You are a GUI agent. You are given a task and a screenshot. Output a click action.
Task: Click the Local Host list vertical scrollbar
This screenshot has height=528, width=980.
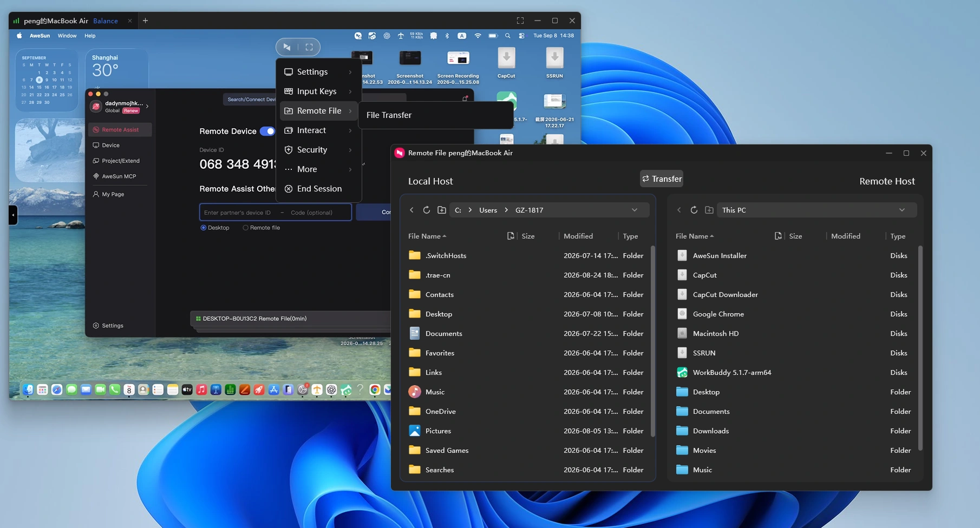pos(652,341)
